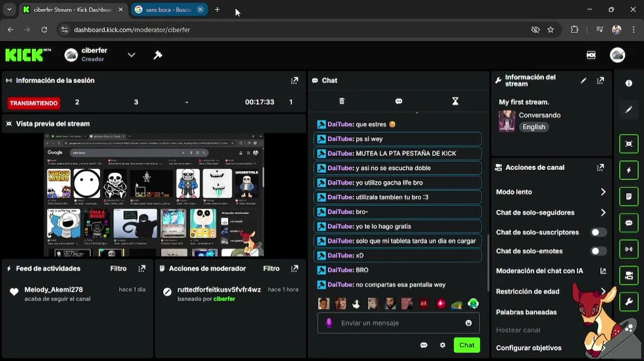This screenshot has width=644, height=361.
Task: Toggle the lightning bolt sidebar icon
Action: [629, 170]
